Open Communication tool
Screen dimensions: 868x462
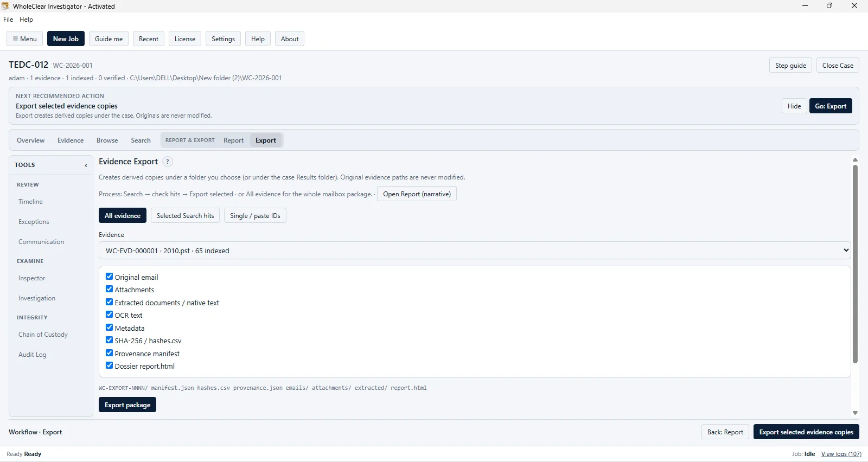[x=41, y=242]
